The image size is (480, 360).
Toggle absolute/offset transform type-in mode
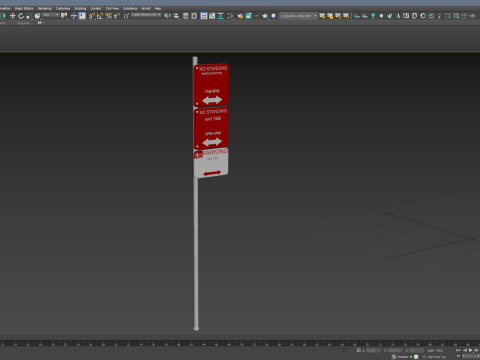pyautogui.click(x=359, y=350)
